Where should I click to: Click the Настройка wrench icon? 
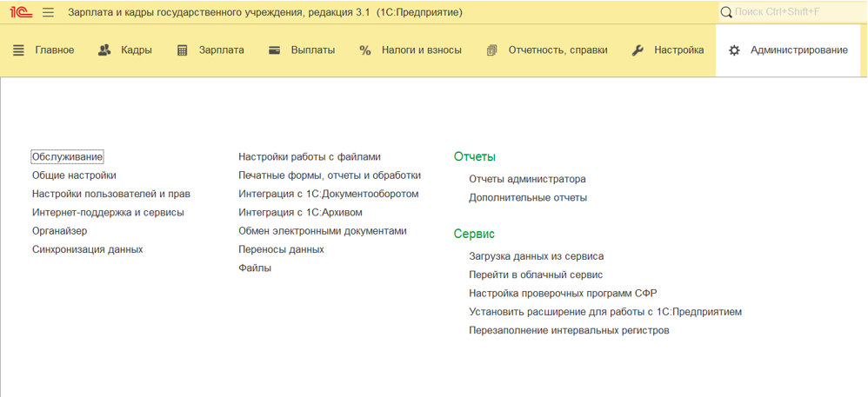[x=638, y=50]
